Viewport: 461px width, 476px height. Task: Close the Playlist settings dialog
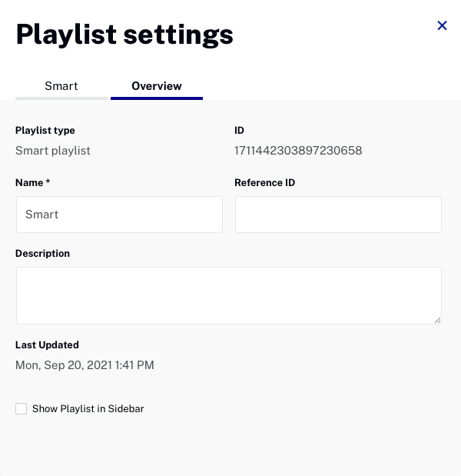click(442, 25)
